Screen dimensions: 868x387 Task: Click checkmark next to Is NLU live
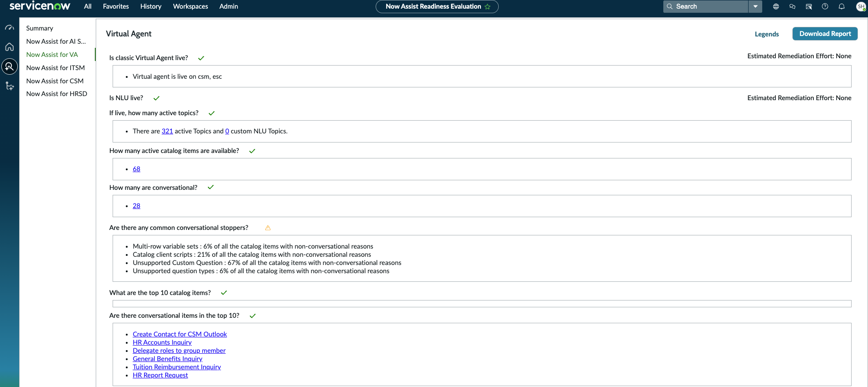(156, 98)
